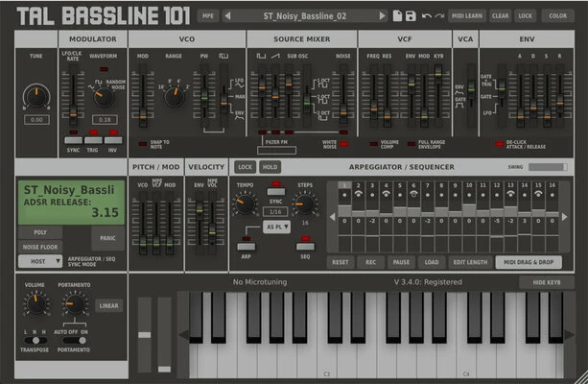Click the MIDI Drag & Drop button
The width and height of the screenshot is (588, 384).
click(529, 262)
